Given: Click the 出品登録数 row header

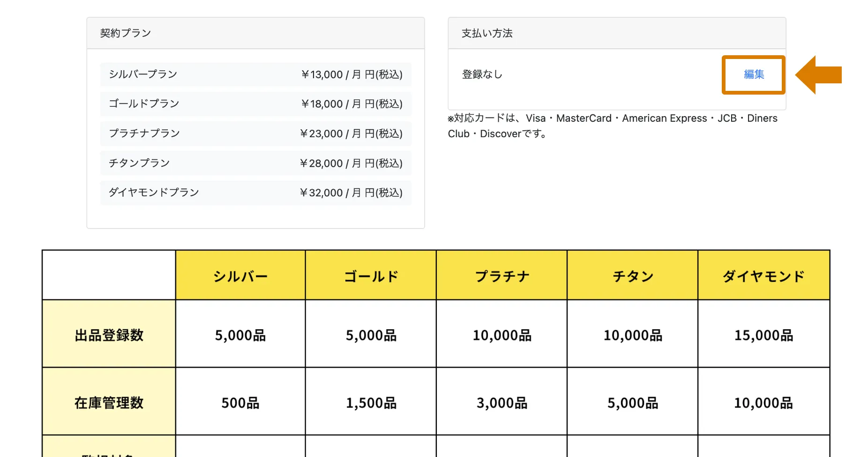Looking at the screenshot, I should pos(109,335).
